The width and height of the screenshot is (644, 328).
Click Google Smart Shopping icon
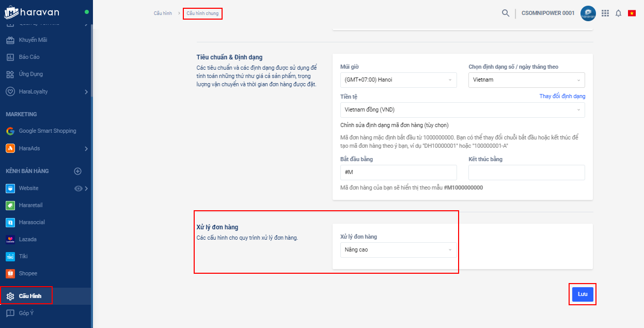[10, 131]
